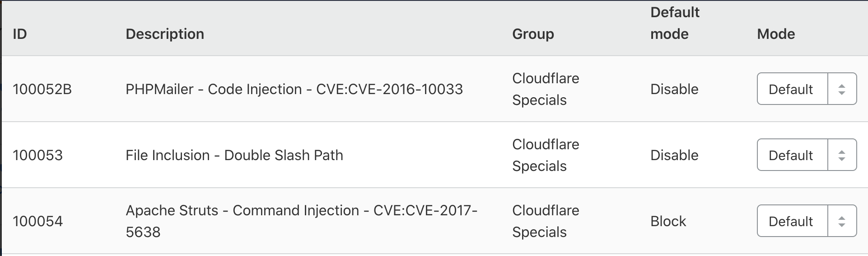Click Cloudflare Specials group in 100053 row
This screenshot has height=256, width=868.
[x=546, y=155]
